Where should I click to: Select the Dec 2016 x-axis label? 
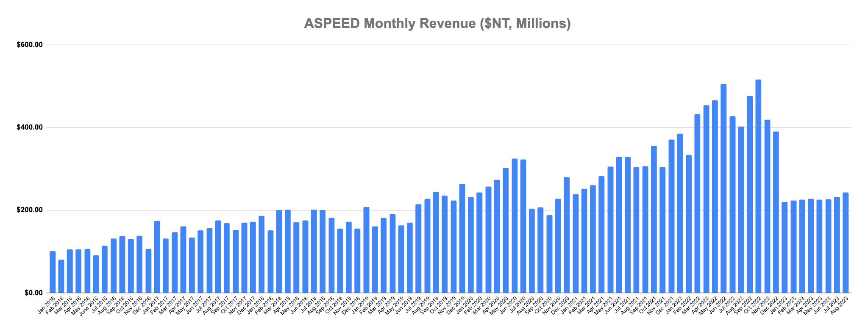point(142,305)
